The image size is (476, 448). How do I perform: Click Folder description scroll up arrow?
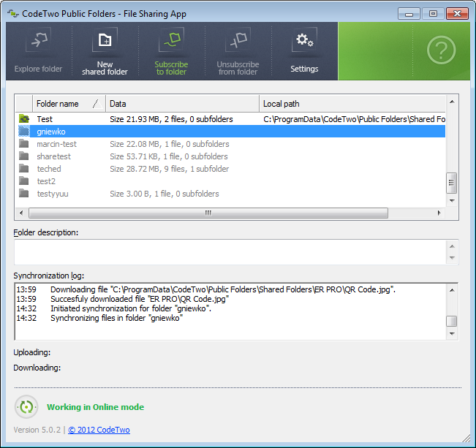click(452, 246)
